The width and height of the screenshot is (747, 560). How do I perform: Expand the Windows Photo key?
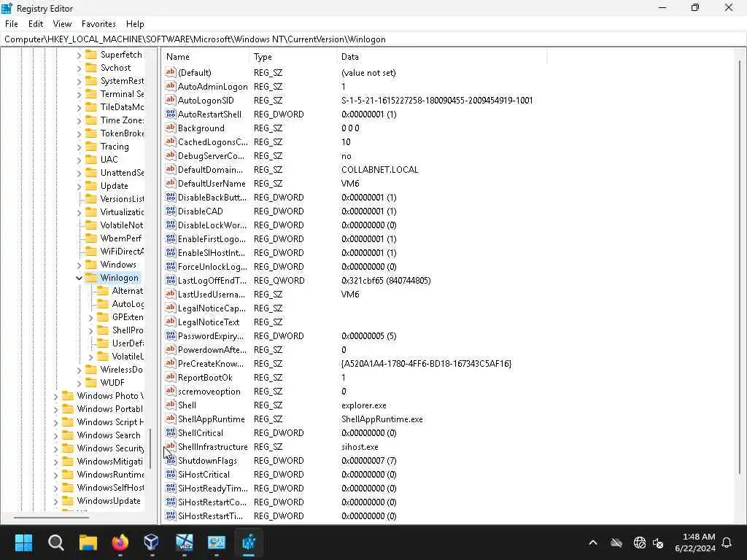coord(55,396)
